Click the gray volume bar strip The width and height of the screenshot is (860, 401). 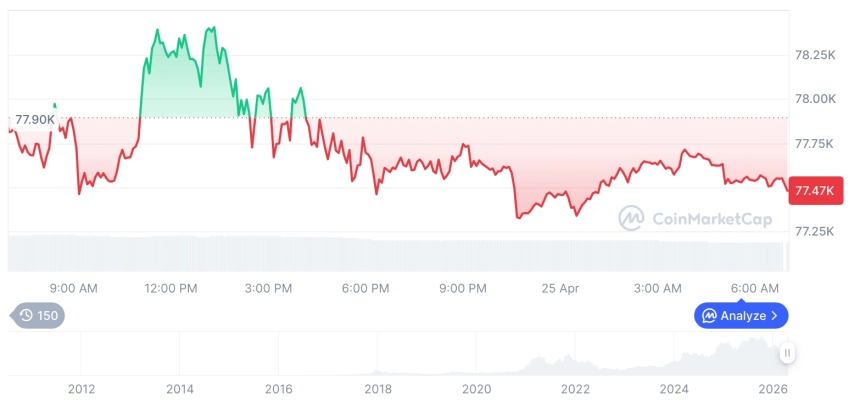[400, 253]
